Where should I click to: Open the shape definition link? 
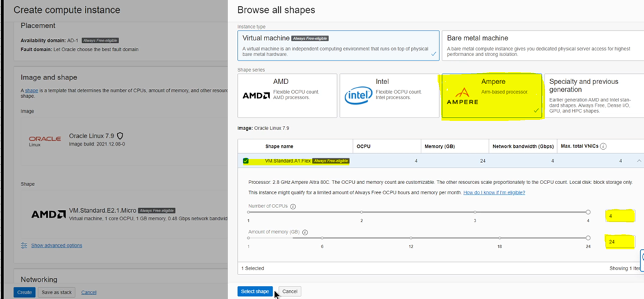click(31, 90)
